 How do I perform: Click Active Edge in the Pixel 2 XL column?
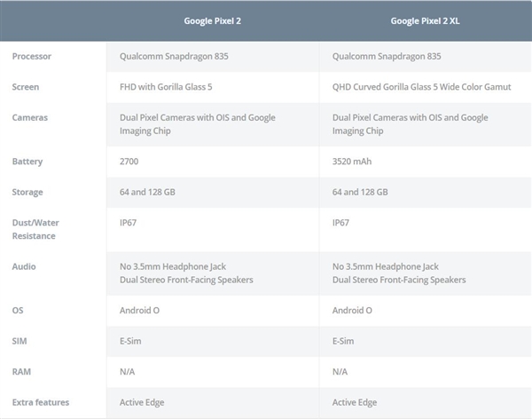[x=355, y=402]
